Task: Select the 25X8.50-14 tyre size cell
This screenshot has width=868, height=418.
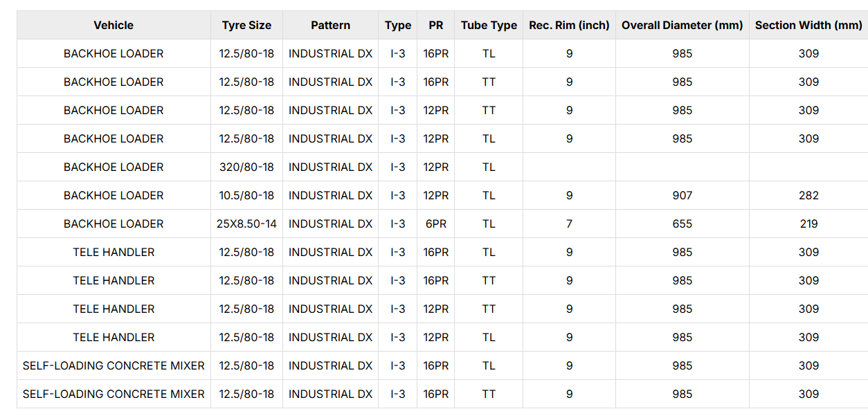Action: 246,224
